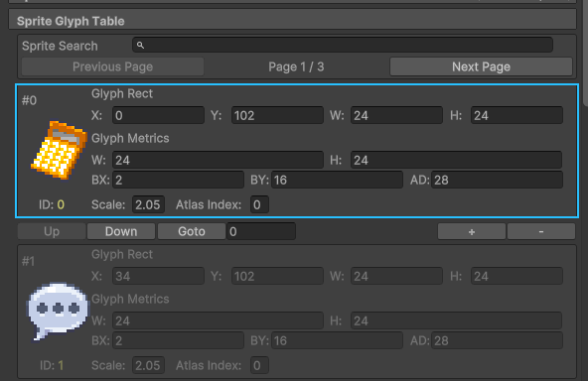Click AD field of sprite #1
This screenshot has height=381, width=588.
click(497, 340)
